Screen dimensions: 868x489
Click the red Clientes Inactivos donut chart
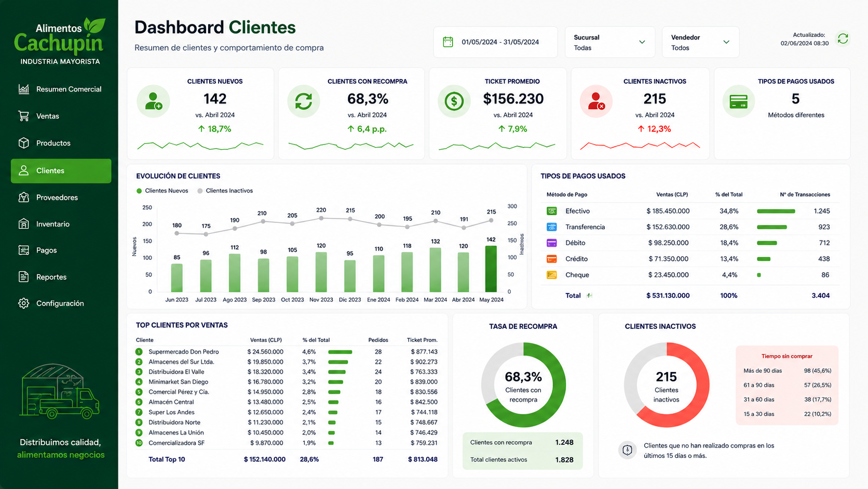coord(667,385)
